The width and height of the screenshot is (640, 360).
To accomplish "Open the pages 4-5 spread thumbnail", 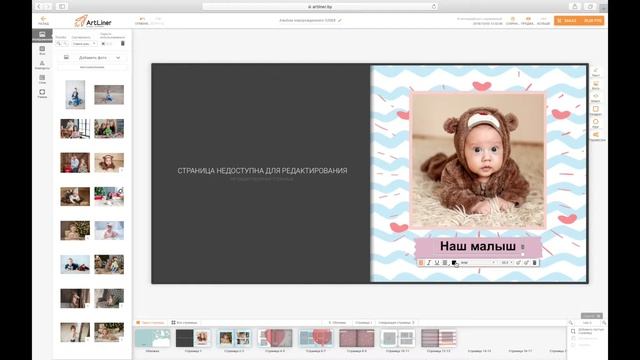I will coord(275,338).
